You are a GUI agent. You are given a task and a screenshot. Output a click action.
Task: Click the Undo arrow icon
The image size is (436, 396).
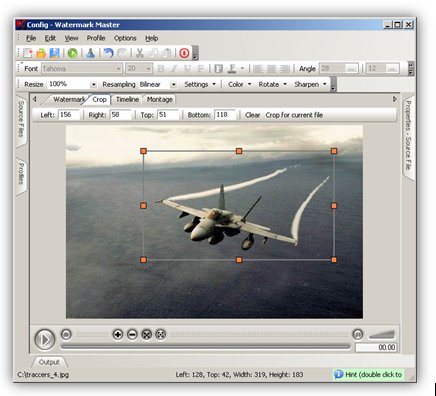click(x=108, y=53)
